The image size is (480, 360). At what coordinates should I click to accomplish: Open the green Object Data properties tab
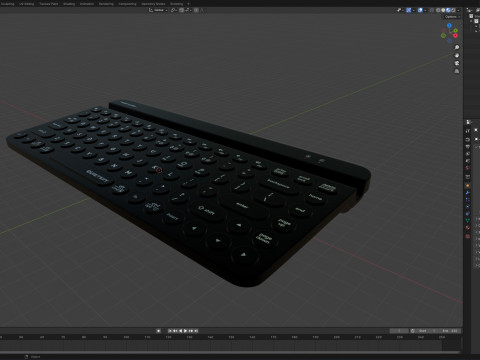[468, 220]
